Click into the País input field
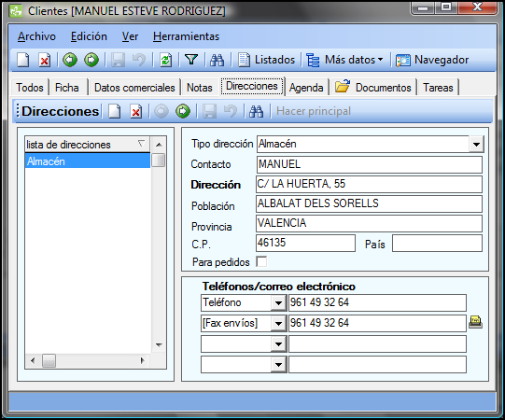 [437, 244]
